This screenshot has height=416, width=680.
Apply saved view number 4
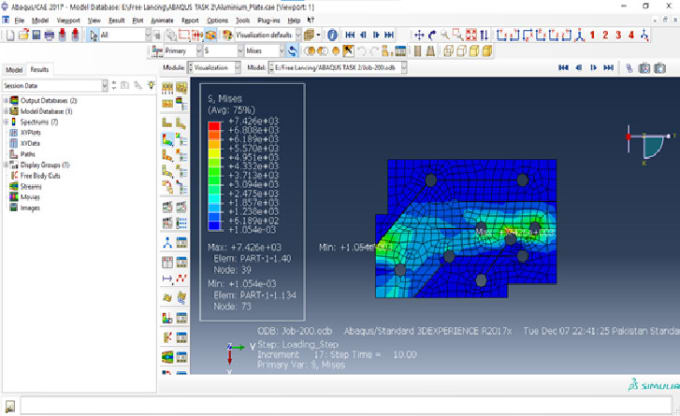(x=631, y=35)
